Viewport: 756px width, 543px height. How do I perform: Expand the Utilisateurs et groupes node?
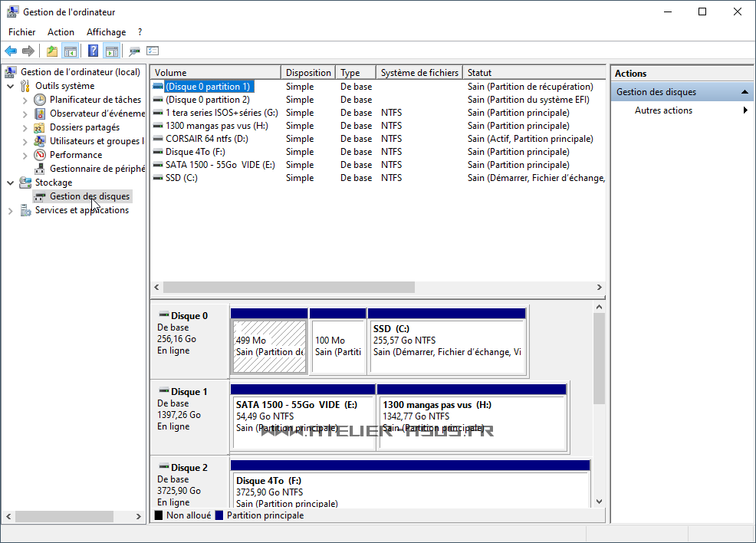point(25,142)
